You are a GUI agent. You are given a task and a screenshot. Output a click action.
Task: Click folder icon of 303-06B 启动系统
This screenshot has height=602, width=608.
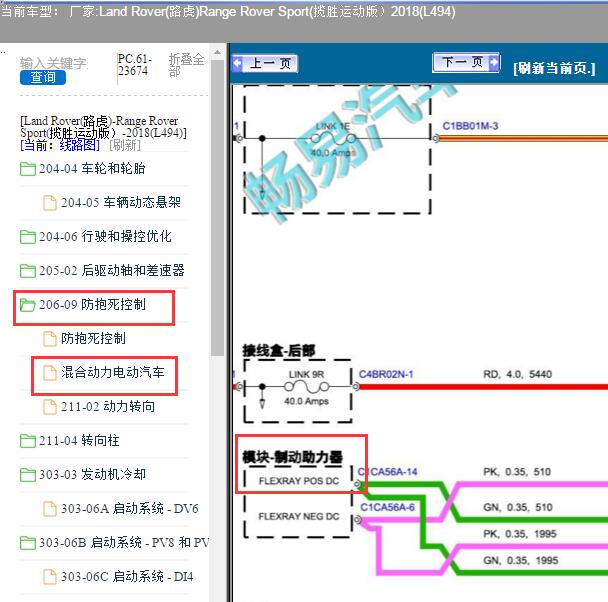pyautogui.click(x=28, y=543)
